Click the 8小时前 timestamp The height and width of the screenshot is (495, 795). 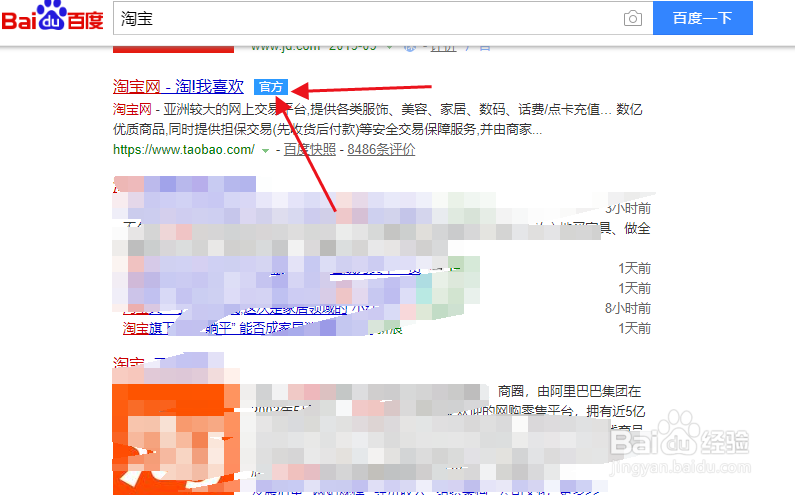click(x=628, y=308)
